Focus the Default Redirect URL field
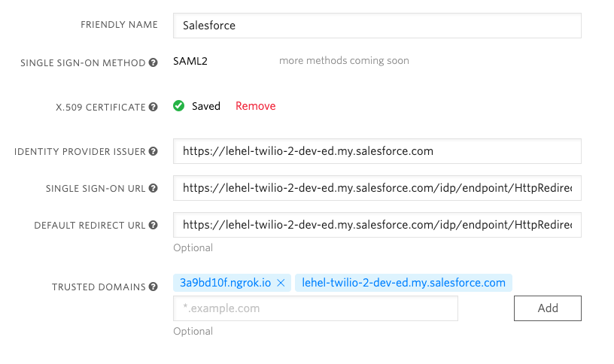 (x=377, y=225)
